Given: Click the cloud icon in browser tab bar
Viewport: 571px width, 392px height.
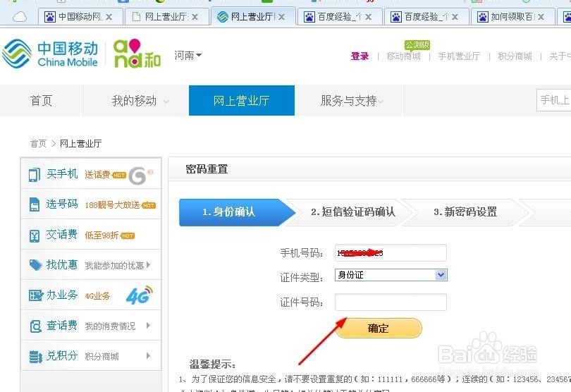Looking at the screenshot, I should coord(20,17).
